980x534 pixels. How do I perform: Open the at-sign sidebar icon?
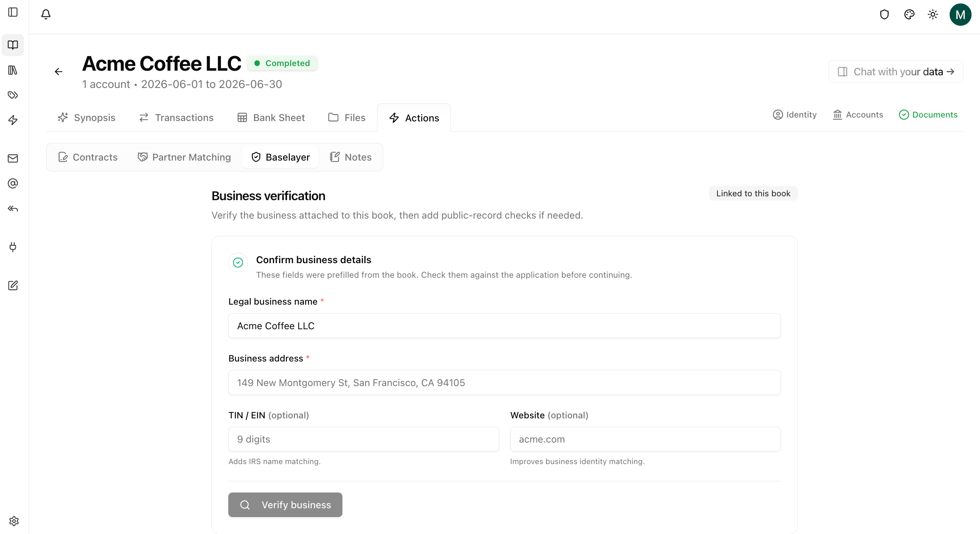click(x=13, y=183)
